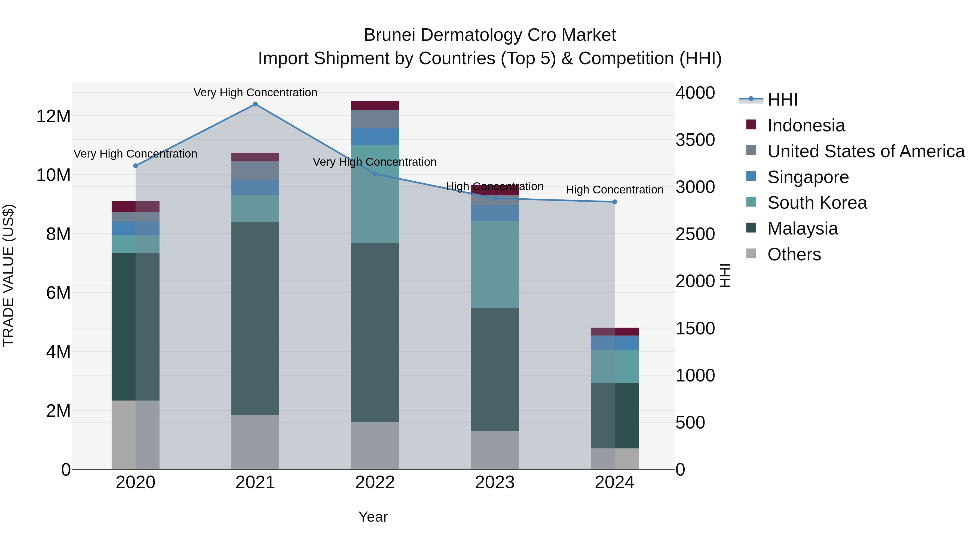The image size is (980, 551).
Task: Click the 2024 x-axis label
Action: tap(614, 482)
